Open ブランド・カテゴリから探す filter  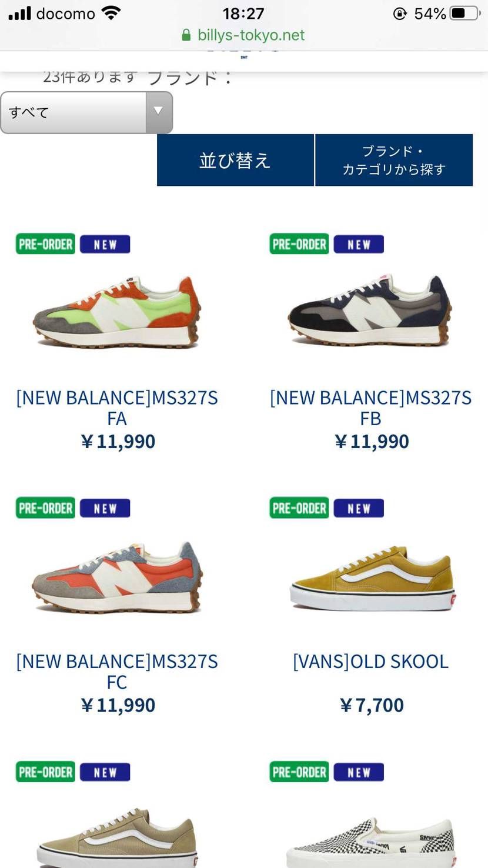[x=394, y=160]
